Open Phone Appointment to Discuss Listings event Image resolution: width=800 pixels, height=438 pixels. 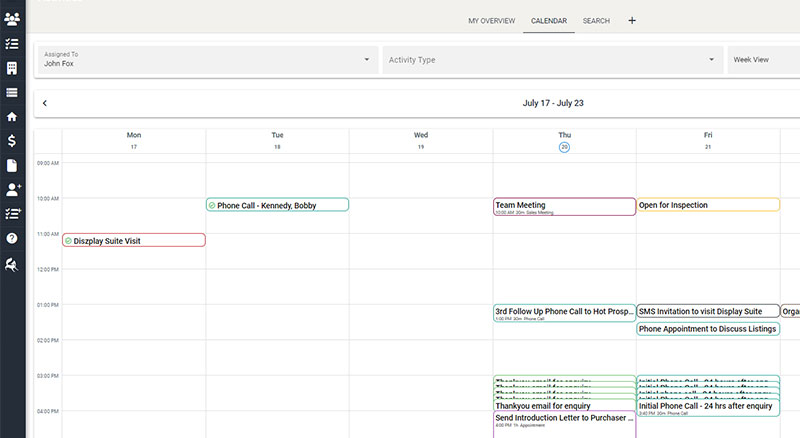pos(708,329)
